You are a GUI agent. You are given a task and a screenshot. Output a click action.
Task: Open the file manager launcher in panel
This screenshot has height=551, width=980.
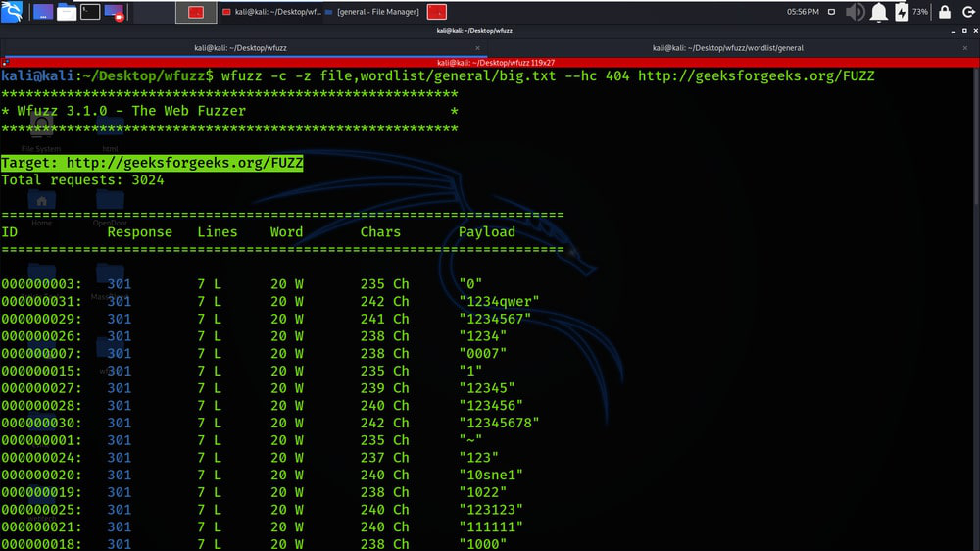[67, 12]
